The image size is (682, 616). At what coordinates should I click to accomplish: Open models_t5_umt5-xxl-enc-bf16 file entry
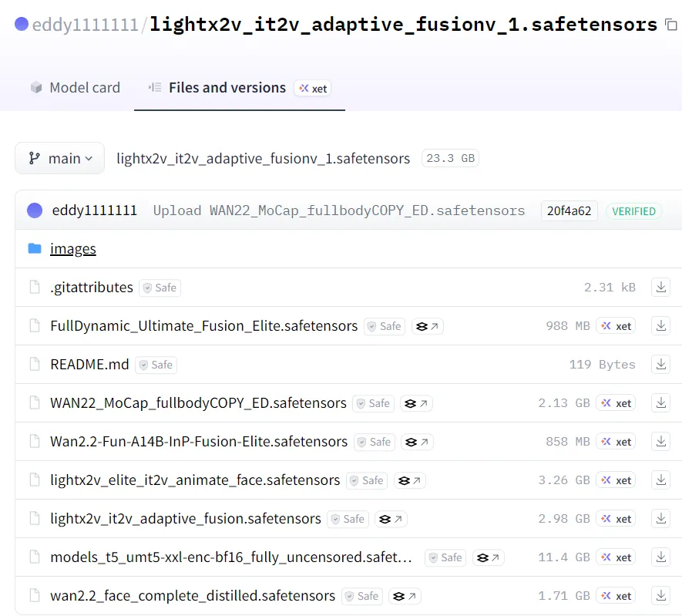coord(230,557)
